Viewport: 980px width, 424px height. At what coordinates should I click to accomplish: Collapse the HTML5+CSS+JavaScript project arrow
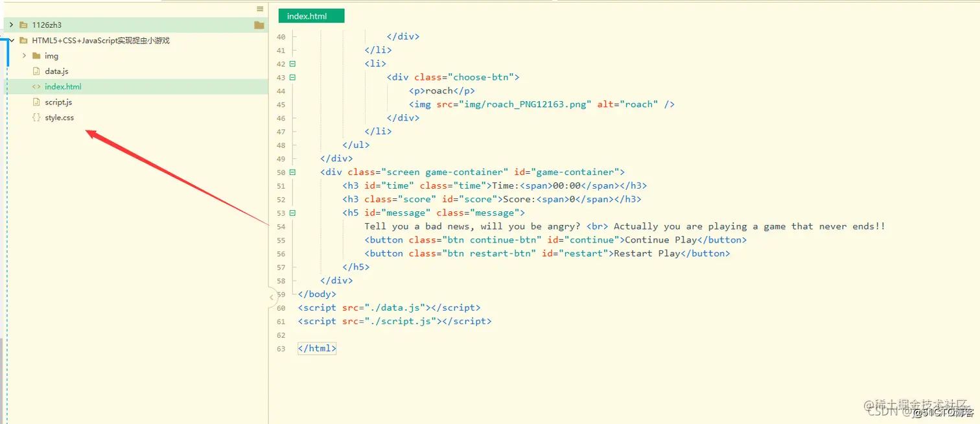(11, 40)
